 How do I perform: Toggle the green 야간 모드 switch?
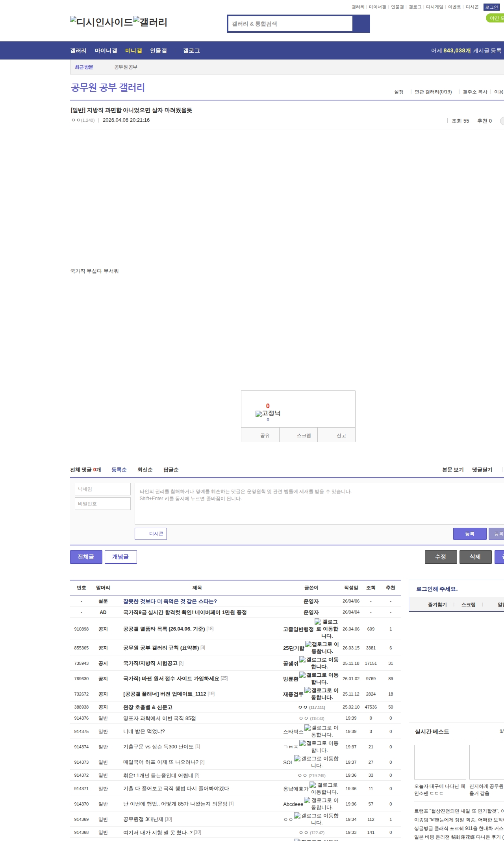[495, 18]
